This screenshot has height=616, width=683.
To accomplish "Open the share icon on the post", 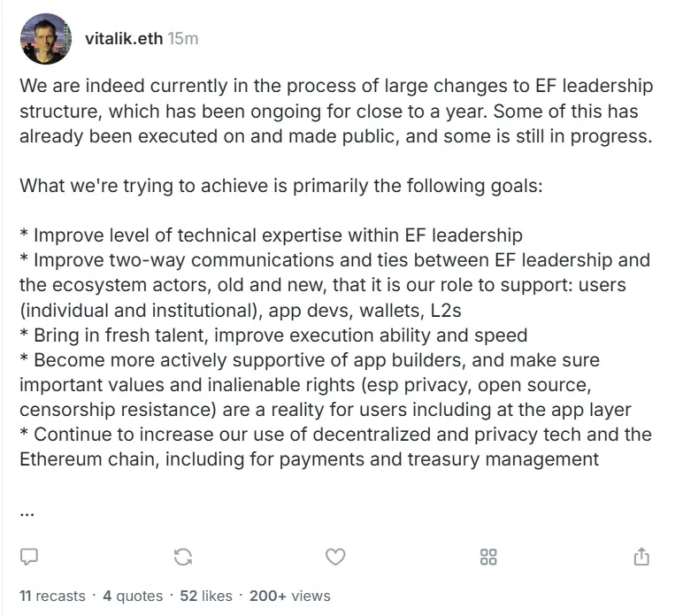I will (x=641, y=556).
